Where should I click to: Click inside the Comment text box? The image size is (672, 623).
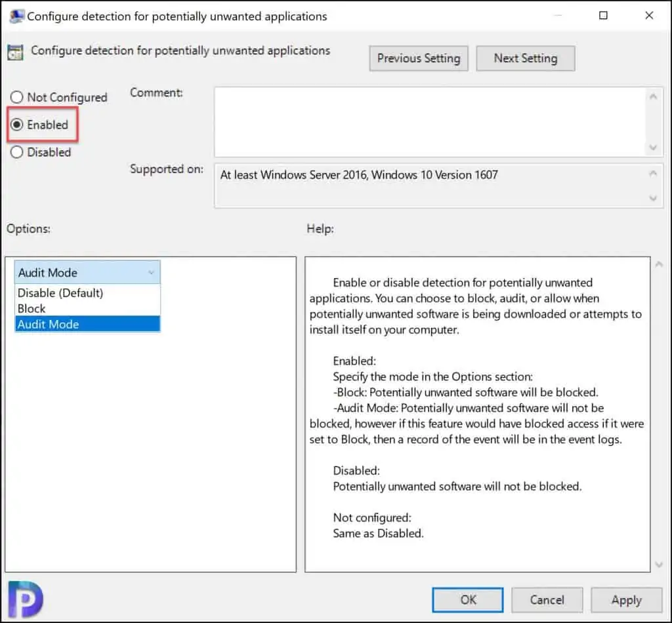click(430, 122)
